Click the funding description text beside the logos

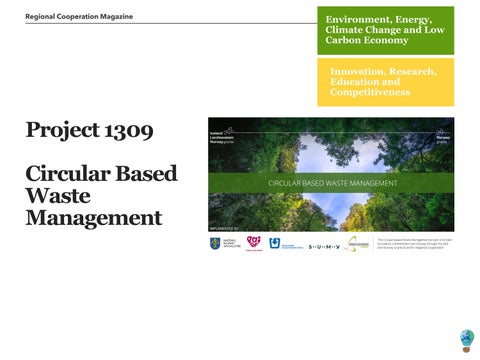tap(415, 244)
